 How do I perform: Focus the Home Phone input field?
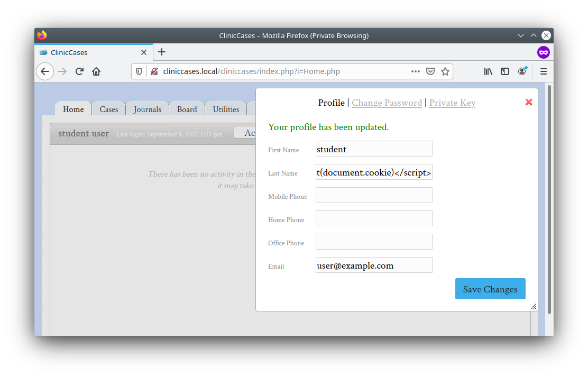point(374,219)
